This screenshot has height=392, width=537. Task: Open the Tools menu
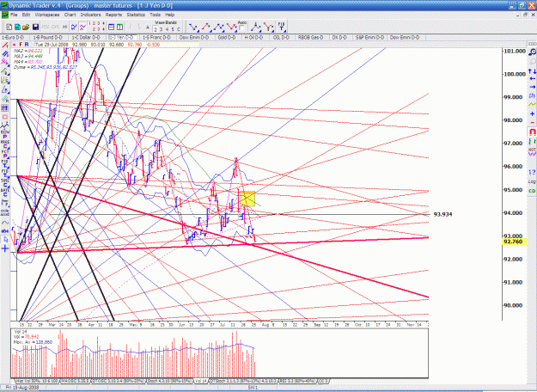click(156, 15)
